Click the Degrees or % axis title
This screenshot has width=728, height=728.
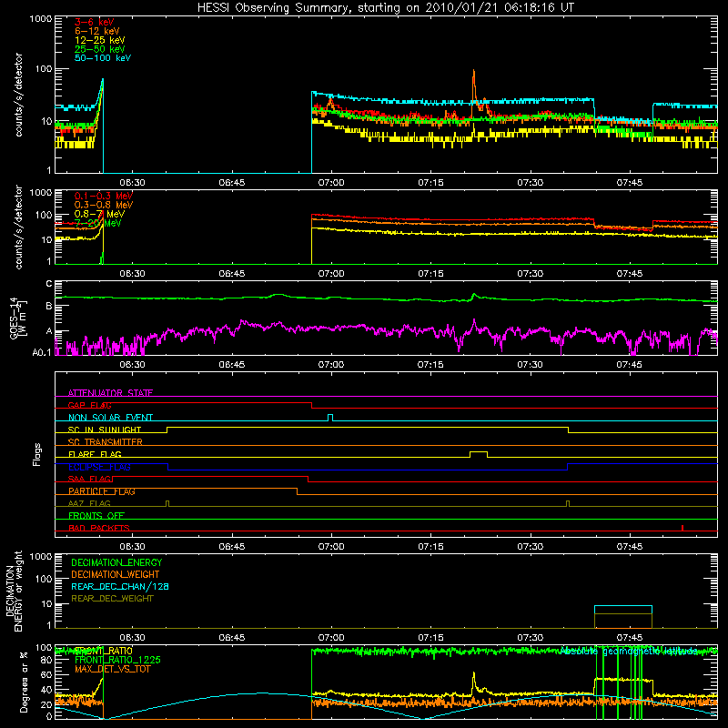pos(24,682)
